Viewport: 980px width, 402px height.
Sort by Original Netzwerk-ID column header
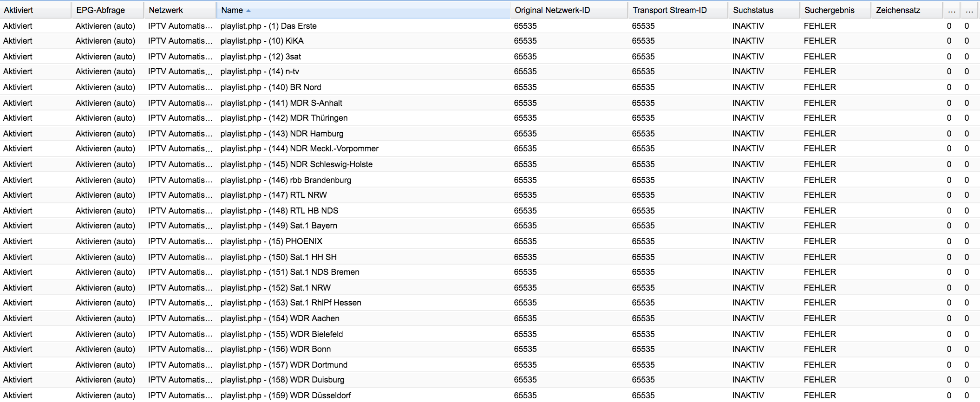(569, 10)
